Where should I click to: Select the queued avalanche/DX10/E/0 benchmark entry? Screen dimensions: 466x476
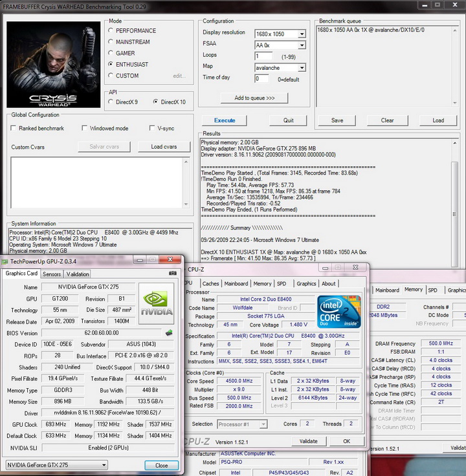[371, 30]
